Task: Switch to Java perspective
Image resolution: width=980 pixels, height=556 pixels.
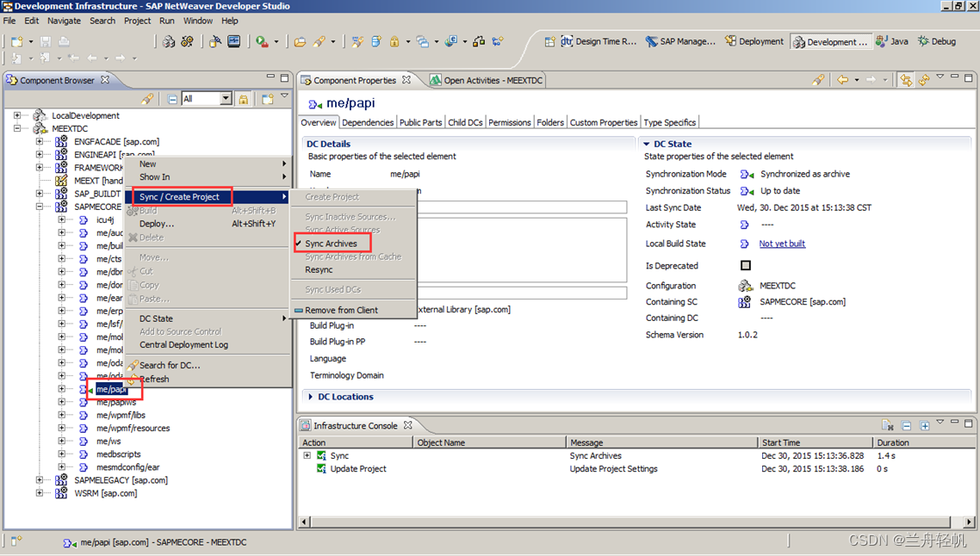Action: click(x=892, y=42)
